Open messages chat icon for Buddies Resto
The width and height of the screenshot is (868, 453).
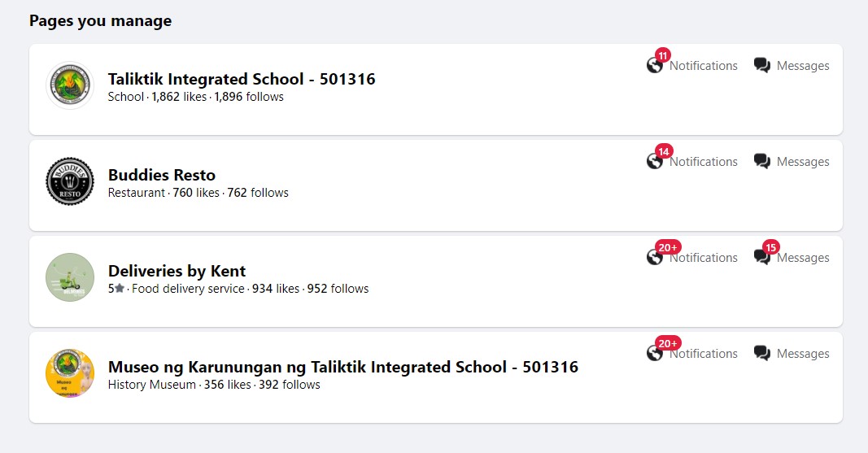coord(761,162)
